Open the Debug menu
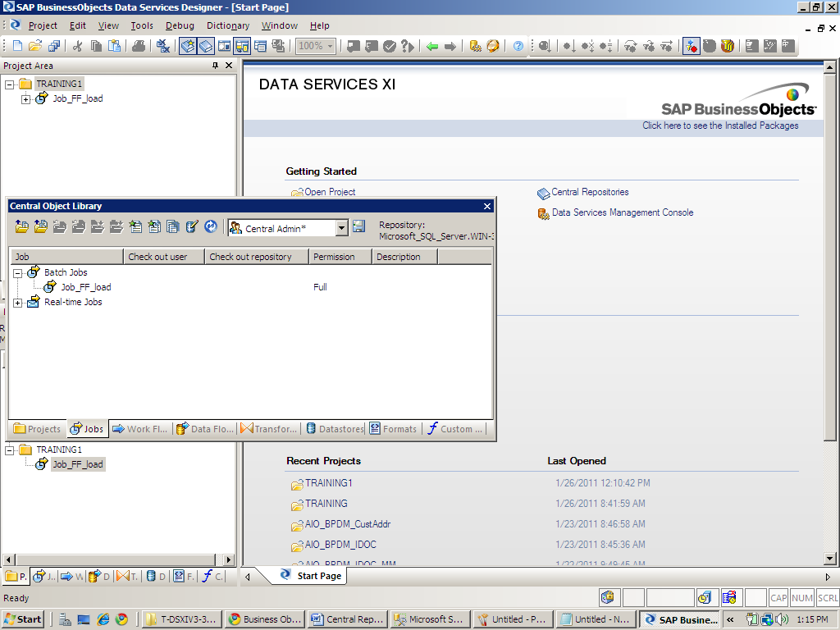Viewport: 840px width, 630px height. [180, 25]
